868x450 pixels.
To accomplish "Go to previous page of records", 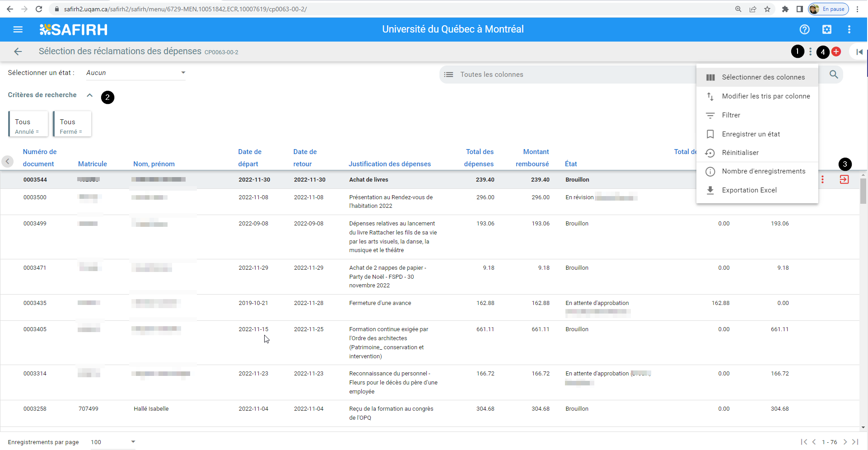I will 814,442.
